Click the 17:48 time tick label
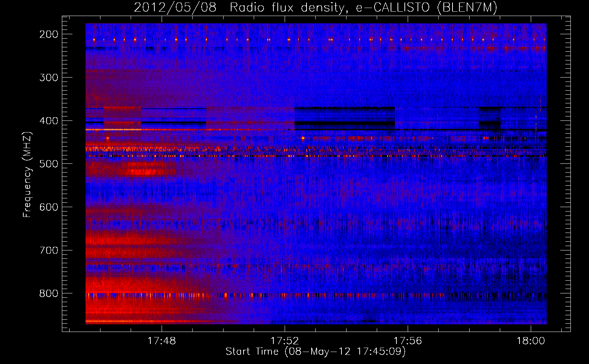The image size is (589, 364). coord(162,341)
